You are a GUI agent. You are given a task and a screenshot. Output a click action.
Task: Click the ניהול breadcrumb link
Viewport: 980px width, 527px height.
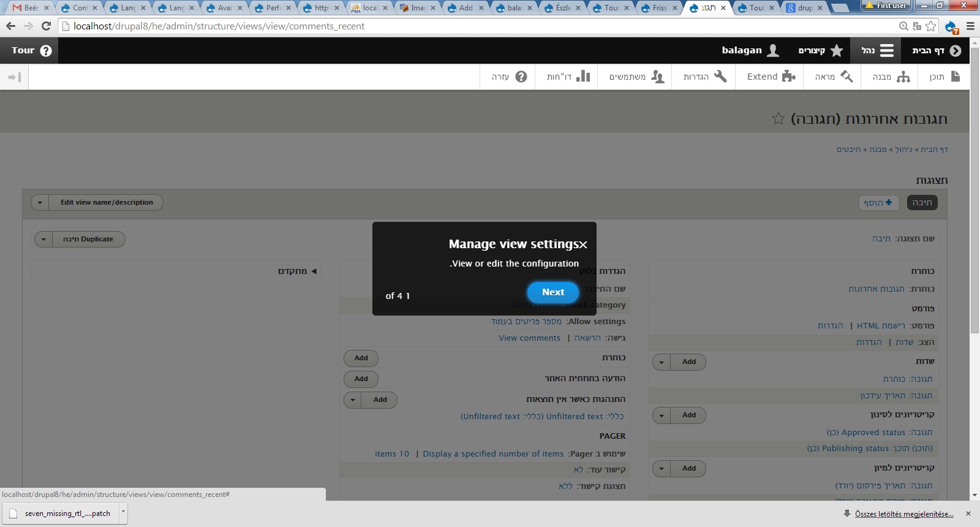903,150
